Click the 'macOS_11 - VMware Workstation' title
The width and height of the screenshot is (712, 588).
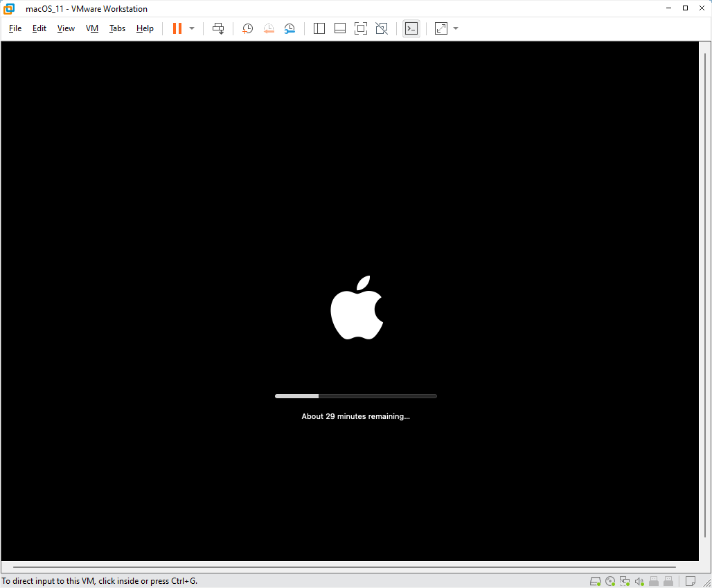pyautogui.click(x=87, y=8)
